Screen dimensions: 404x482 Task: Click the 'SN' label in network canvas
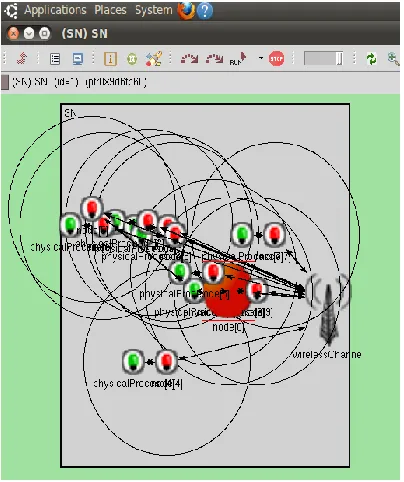[70, 113]
